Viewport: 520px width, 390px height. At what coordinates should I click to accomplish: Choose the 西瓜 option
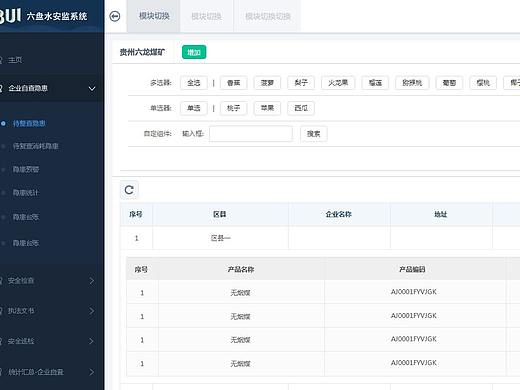pyautogui.click(x=301, y=108)
